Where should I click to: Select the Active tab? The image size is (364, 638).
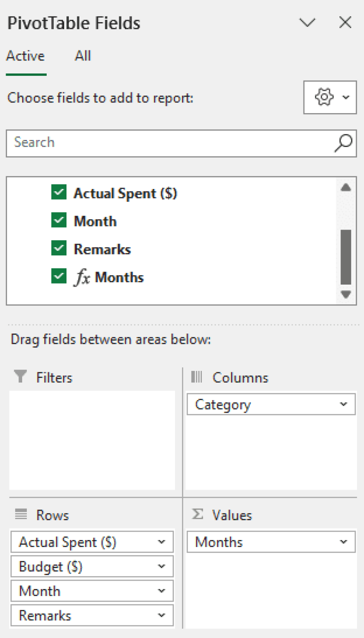(25, 56)
